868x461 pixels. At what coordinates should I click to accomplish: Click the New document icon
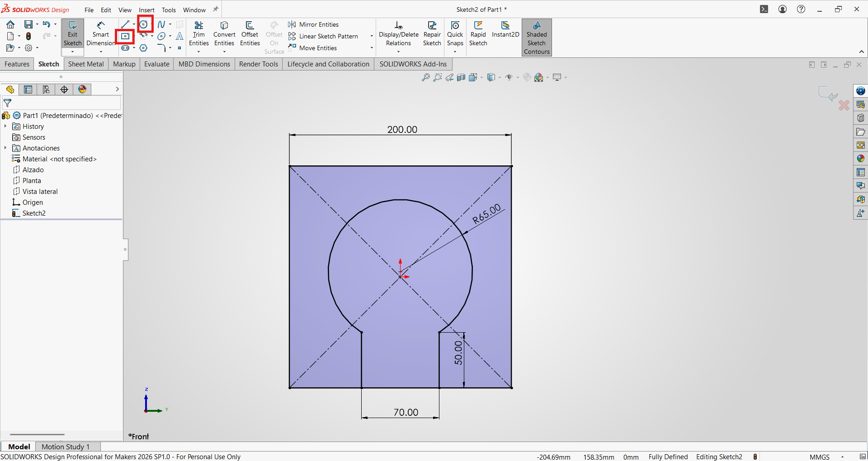10,36
